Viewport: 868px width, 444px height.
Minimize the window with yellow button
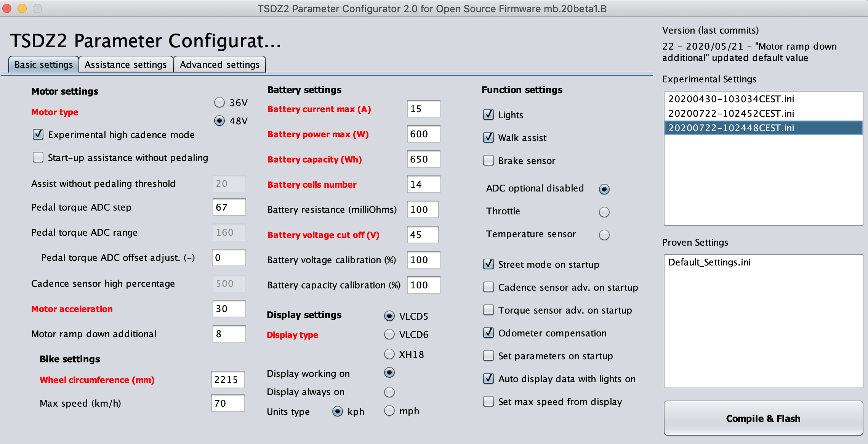pyautogui.click(x=22, y=8)
